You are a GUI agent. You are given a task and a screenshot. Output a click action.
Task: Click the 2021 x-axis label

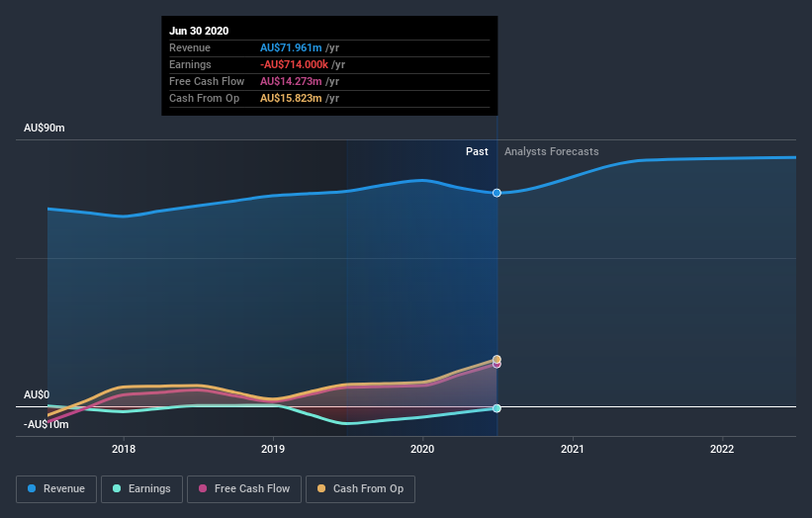[x=573, y=449]
